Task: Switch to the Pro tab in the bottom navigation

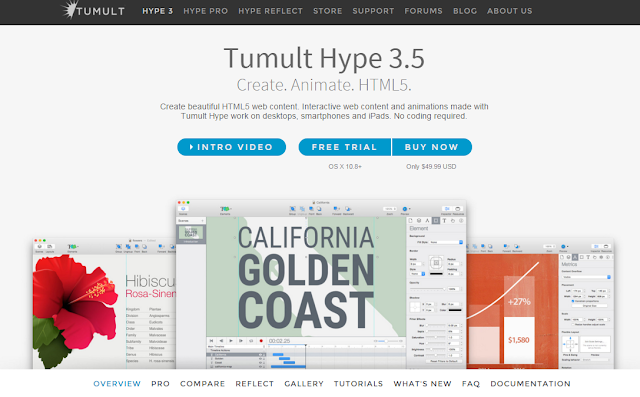Action: (x=160, y=384)
